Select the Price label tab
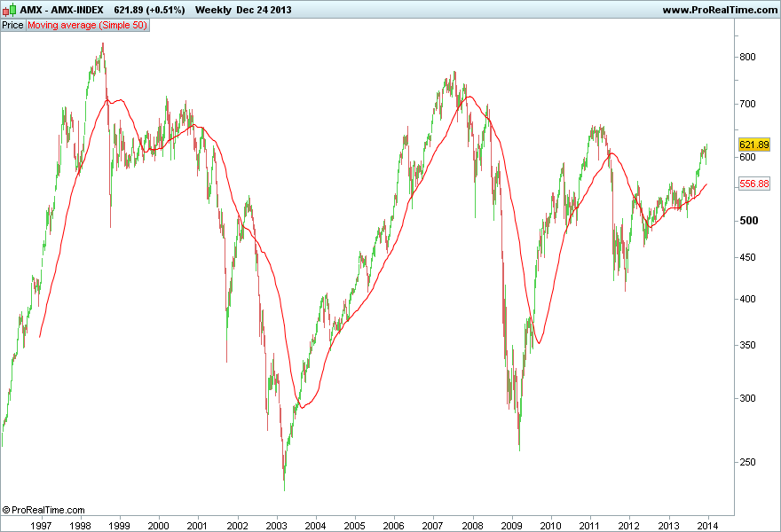The image size is (781, 532). point(12,25)
